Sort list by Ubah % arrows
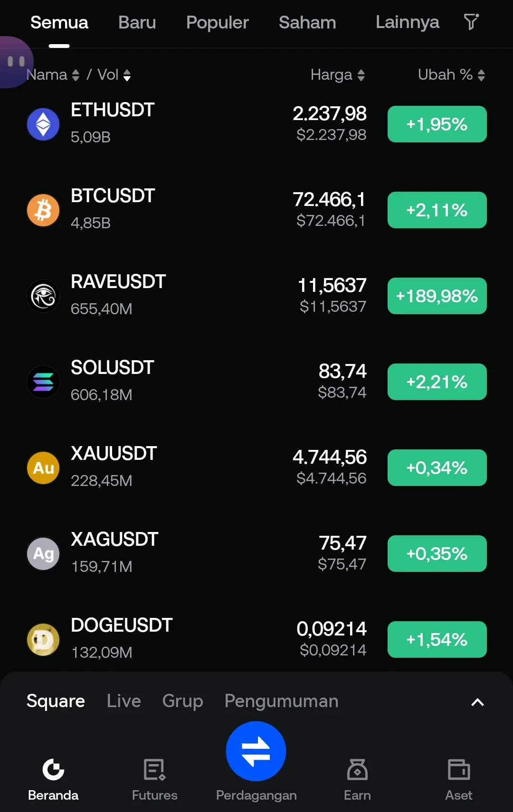Viewport: 513px width, 812px height. click(481, 75)
